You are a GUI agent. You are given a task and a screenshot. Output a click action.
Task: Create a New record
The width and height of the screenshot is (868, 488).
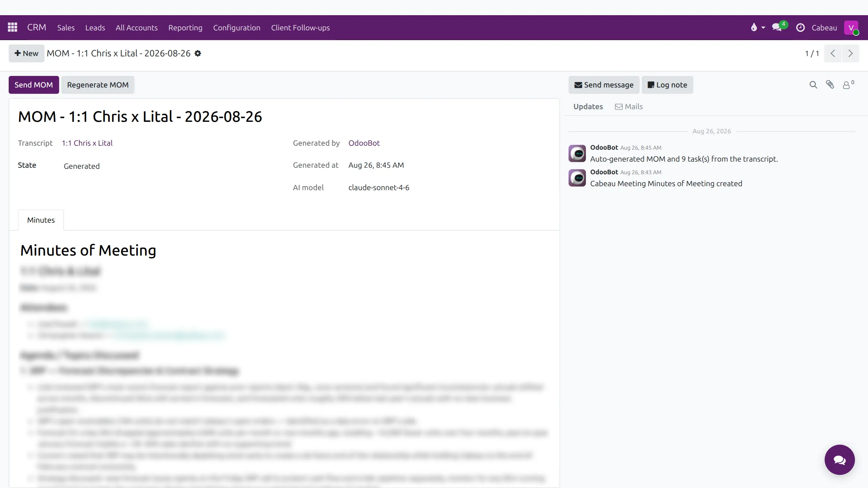pos(26,53)
